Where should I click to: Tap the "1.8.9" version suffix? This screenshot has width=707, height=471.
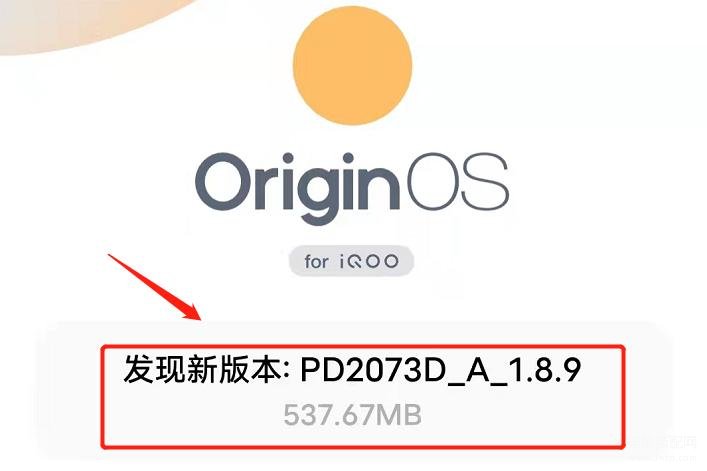tap(544, 369)
